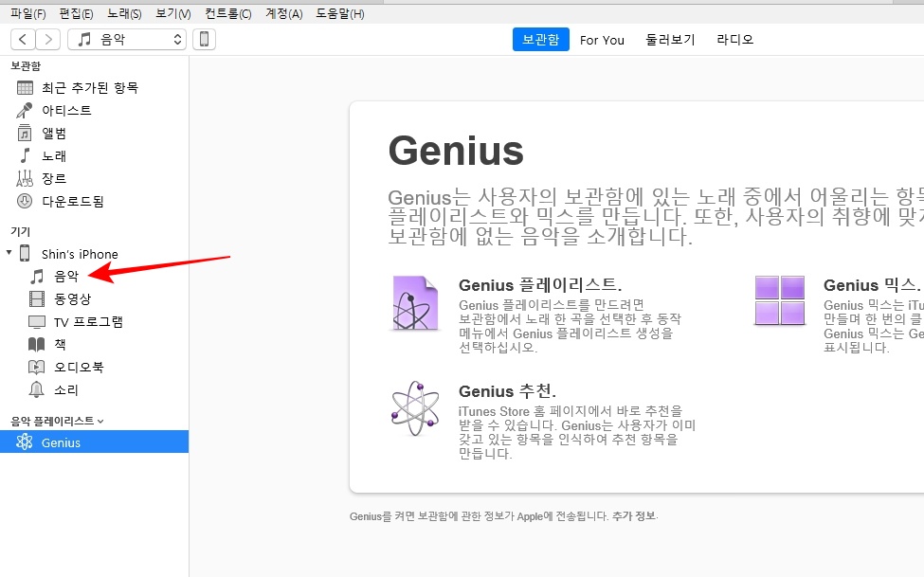
Task: Select the 보관함 tab
Action: tap(540, 40)
